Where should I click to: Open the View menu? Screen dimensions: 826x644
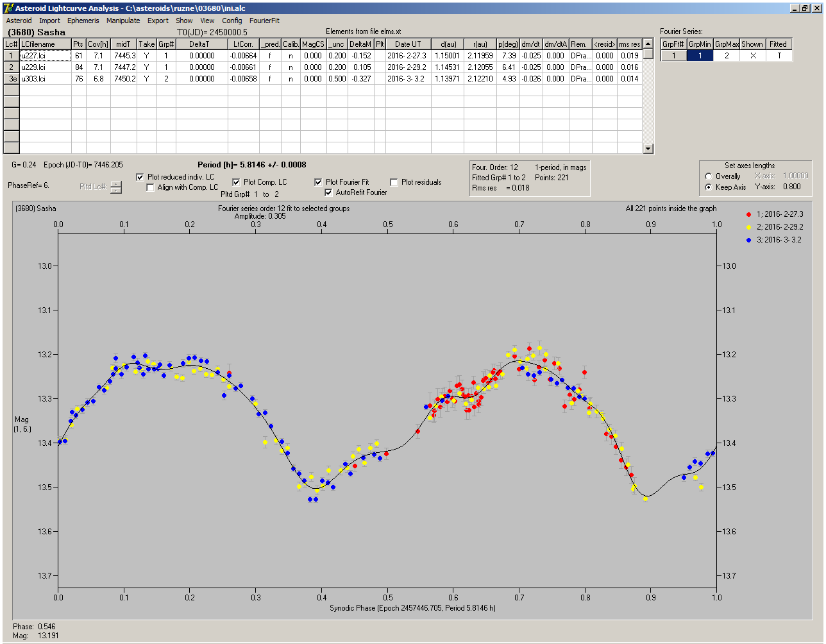tap(207, 21)
